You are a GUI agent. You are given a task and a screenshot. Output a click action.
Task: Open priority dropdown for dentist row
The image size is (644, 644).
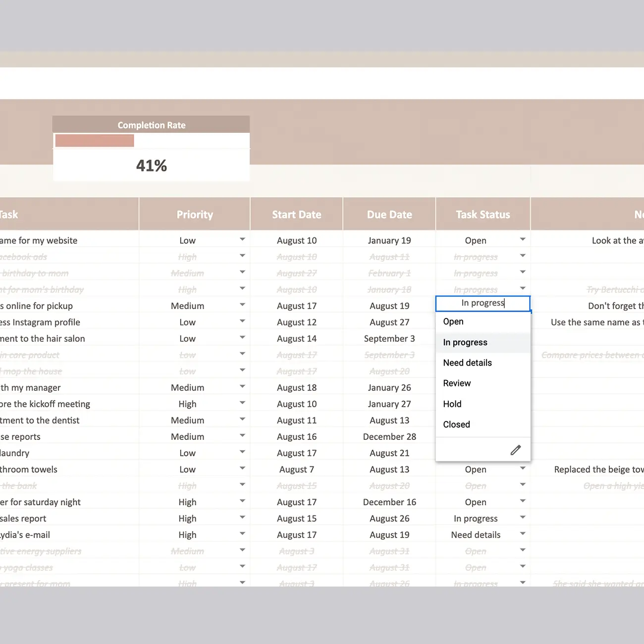[x=242, y=419]
